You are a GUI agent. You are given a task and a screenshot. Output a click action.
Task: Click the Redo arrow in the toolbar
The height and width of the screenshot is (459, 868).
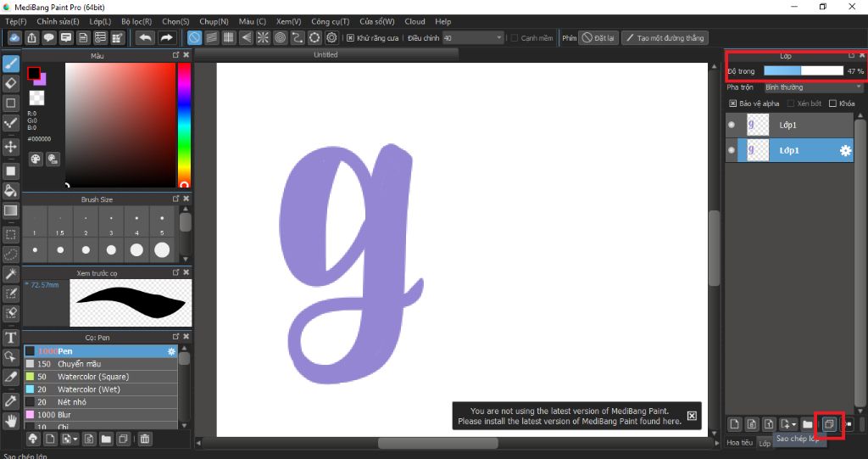click(x=166, y=38)
